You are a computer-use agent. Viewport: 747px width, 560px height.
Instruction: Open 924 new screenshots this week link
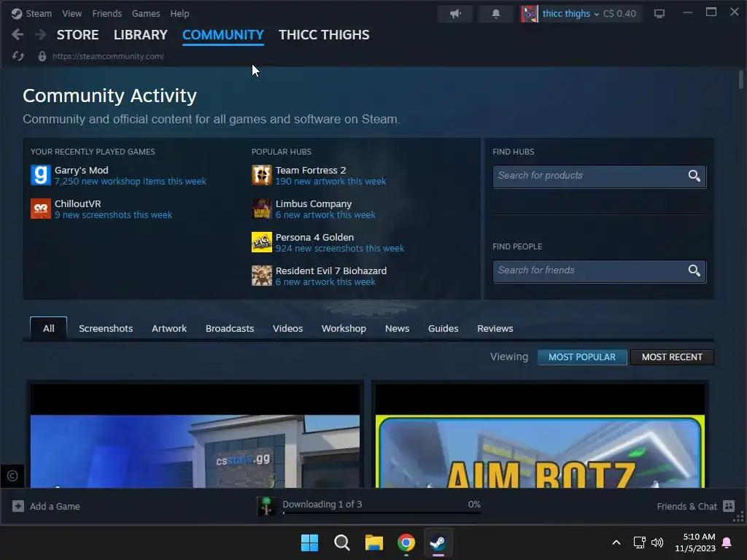(x=340, y=249)
